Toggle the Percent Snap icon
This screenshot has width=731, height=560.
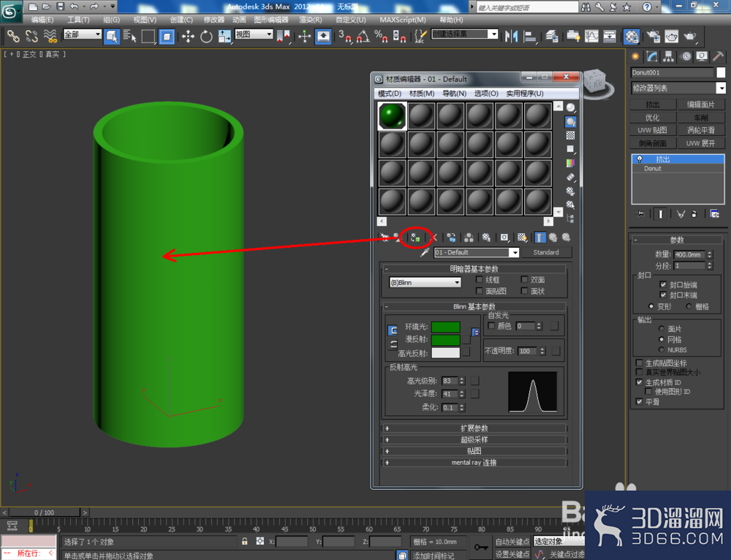point(381,37)
